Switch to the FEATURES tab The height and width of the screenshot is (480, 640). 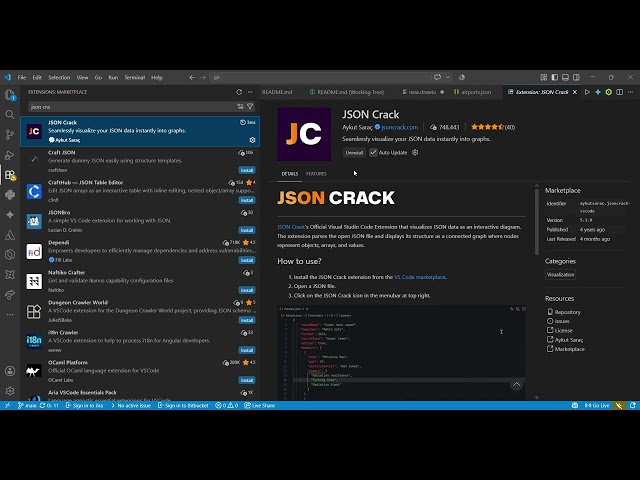[x=316, y=174]
